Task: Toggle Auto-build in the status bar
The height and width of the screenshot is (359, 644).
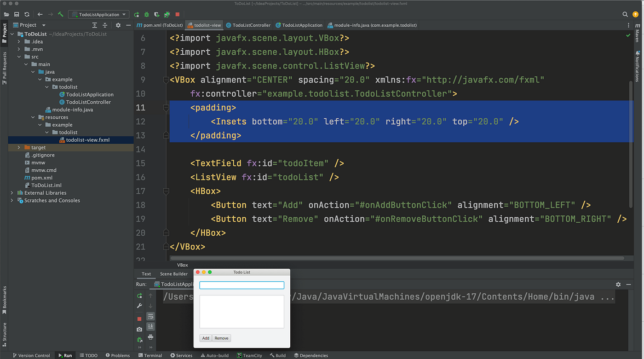Action: (215, 355)
